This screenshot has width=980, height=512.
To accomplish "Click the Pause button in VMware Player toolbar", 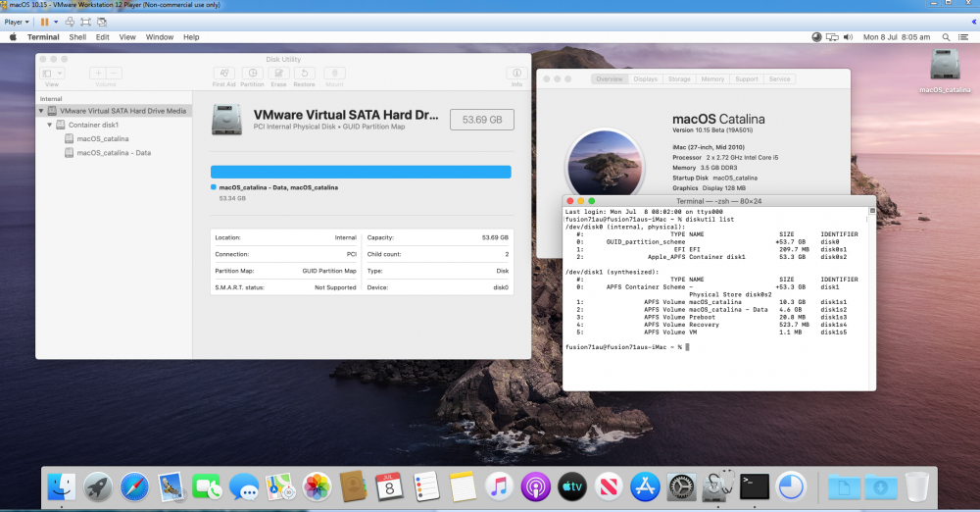I will pos(44,22).
